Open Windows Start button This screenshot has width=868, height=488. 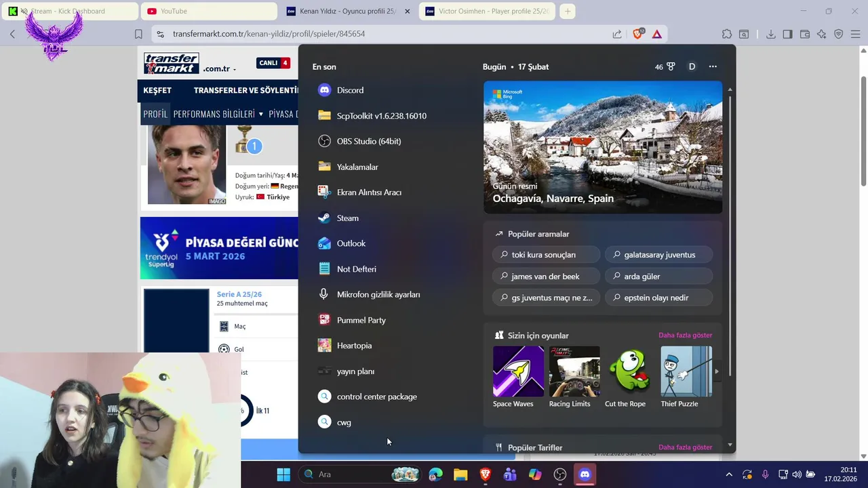[283, 474]
